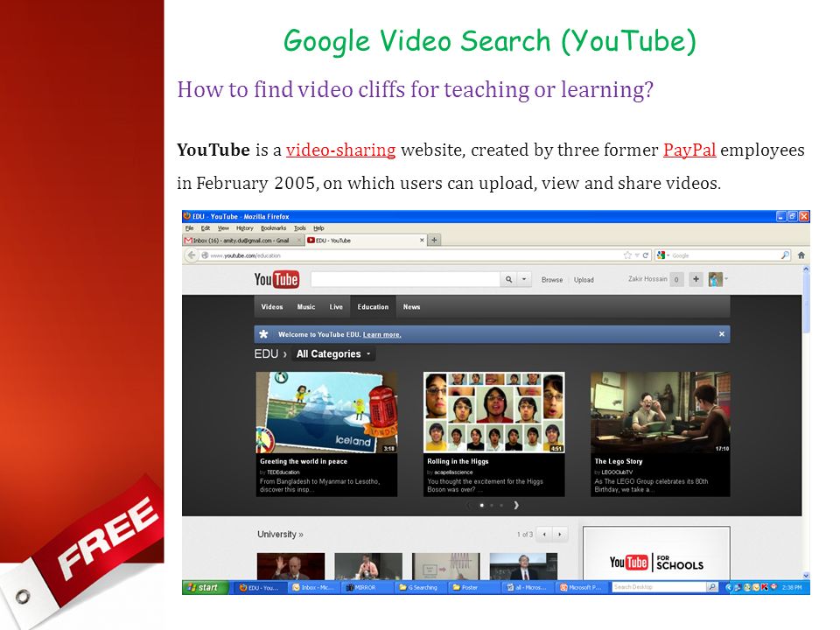Image resolution: width=840 pixels, height=630 pixels.
Task: Open Greeting the world in peace thumbnail
Action: 326,412
